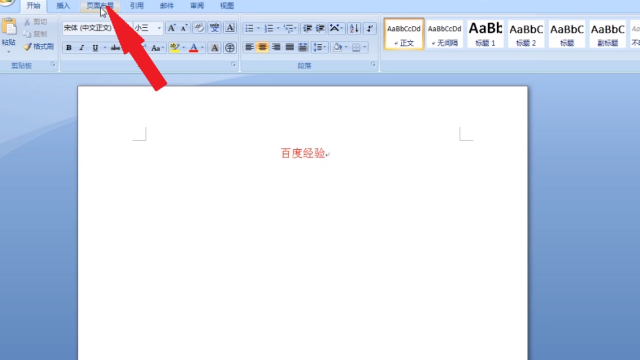Screen dimensions: 640x360
Task: Switch to the 开始 (Home) tab
Action: (33, 6)
